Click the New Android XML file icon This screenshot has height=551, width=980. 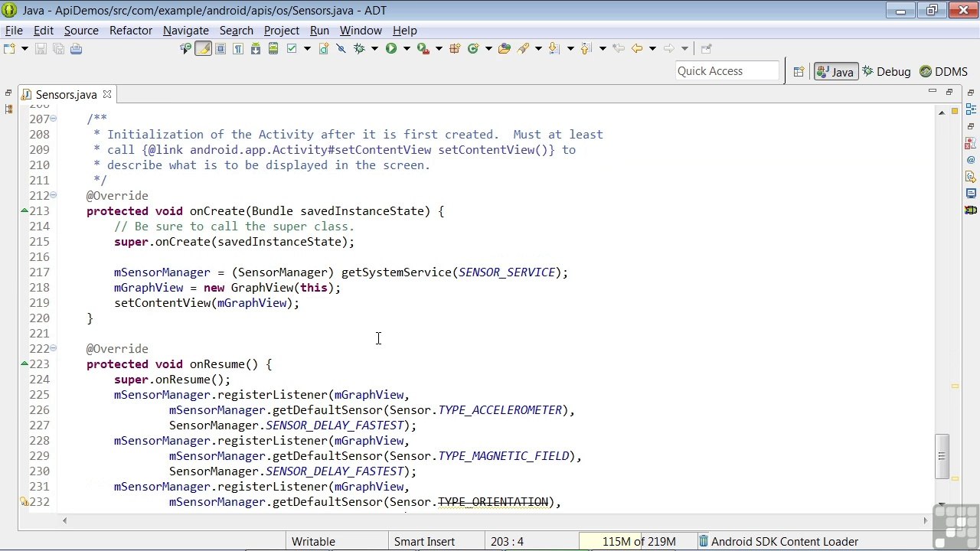point(324,48)
